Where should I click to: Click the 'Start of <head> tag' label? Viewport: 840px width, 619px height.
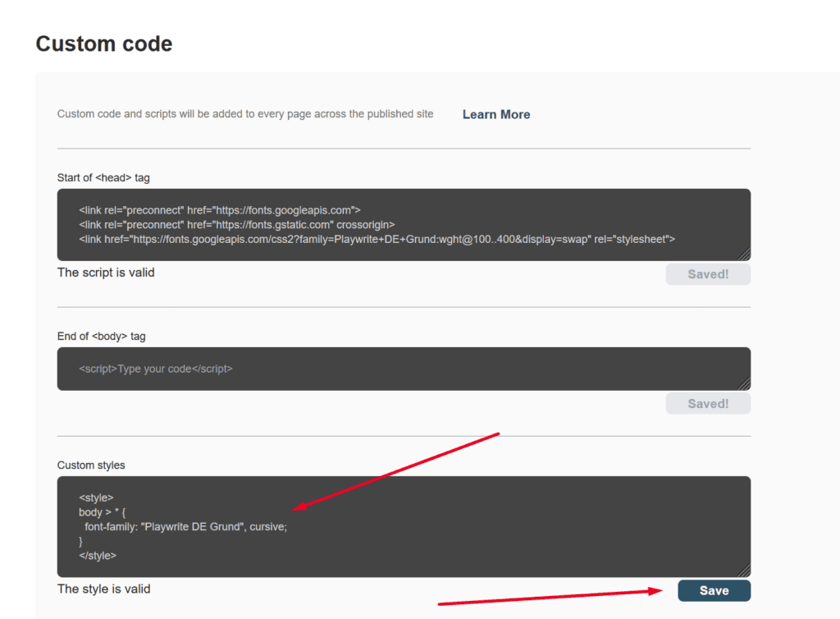(103, 177)
